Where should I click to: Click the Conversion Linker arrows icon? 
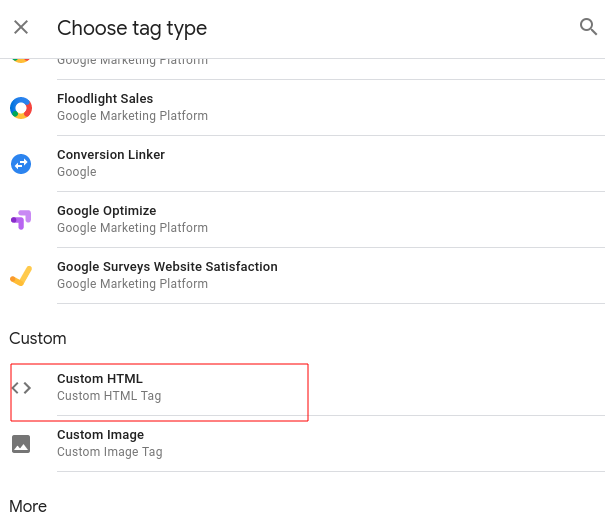21,163
